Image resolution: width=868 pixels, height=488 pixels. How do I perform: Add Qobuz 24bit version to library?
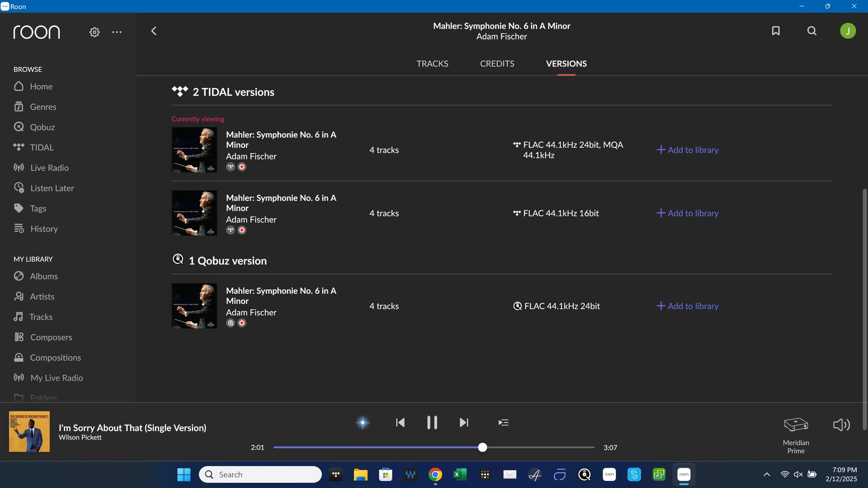(687, 306)
